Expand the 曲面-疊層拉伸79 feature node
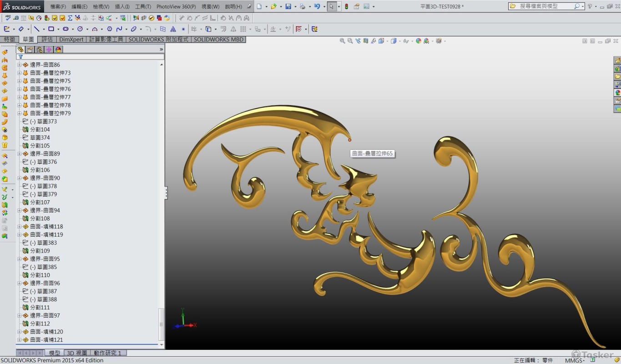Screen dimensions: 621x364 [x=19, y=113]
